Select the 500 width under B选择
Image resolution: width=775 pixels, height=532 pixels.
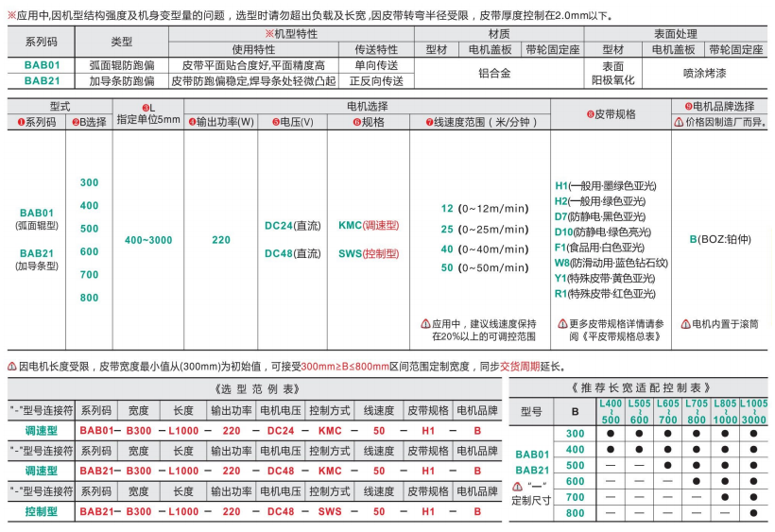tap(89, 229)
